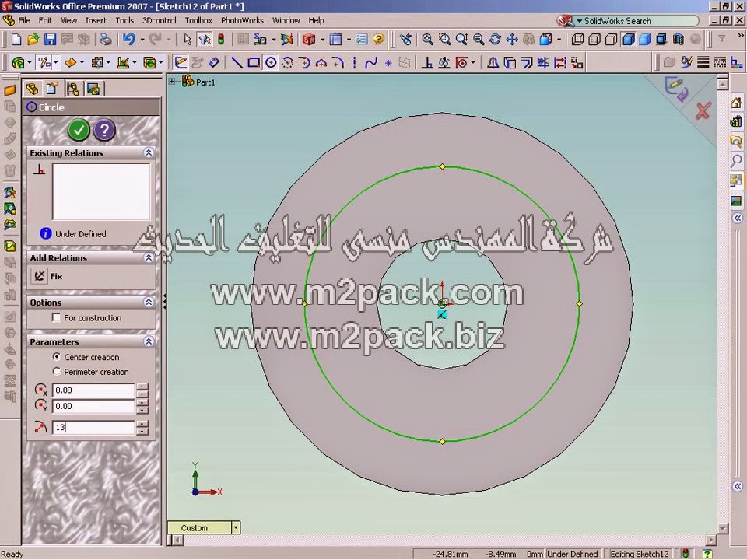Exit sketch via confirmation corner icon

676,89
